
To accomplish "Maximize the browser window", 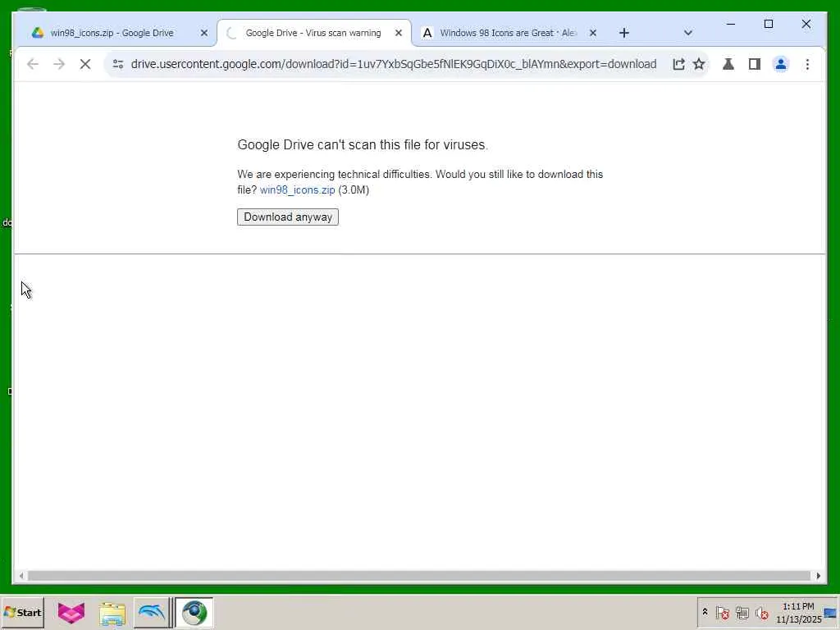I will [x=768, y=24].
